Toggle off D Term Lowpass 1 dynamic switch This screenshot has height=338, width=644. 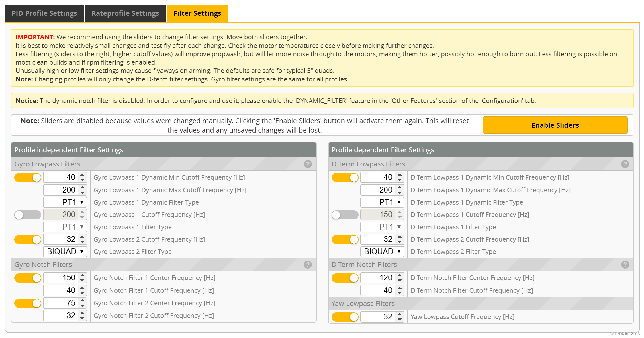pyautogui.click(x=345, y=178)
